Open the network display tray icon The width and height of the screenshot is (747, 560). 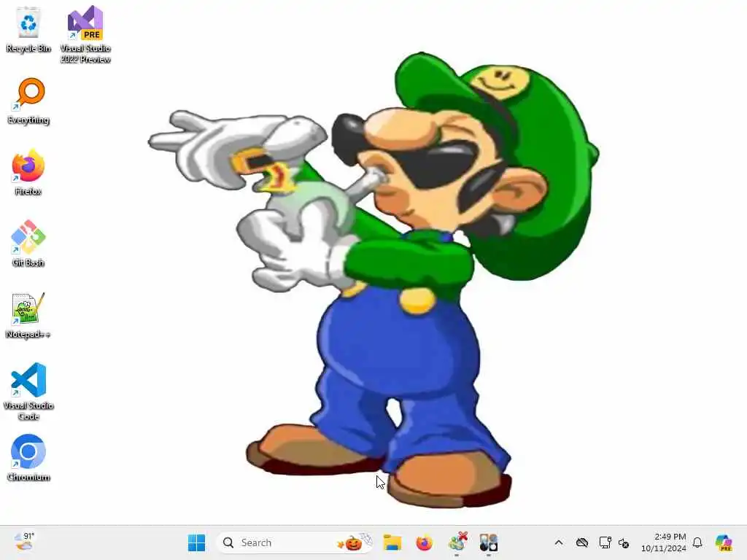tap(605, 542)
